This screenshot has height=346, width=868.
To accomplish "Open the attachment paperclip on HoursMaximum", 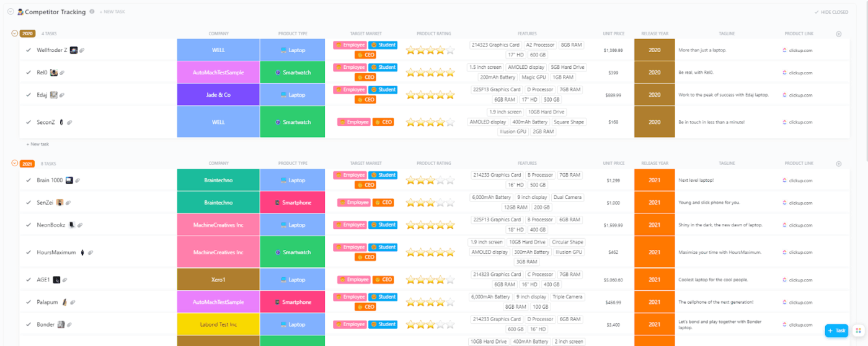I will (91, 253).
